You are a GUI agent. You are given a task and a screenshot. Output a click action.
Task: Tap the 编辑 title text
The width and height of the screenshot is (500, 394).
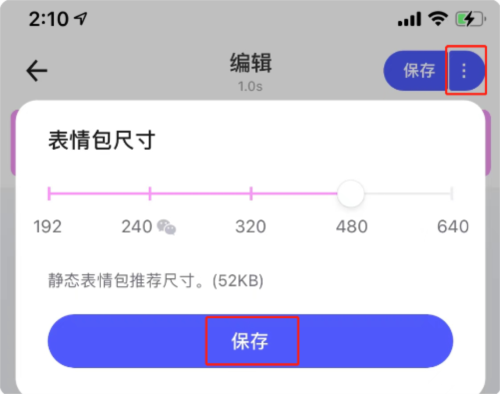point(251,63)
